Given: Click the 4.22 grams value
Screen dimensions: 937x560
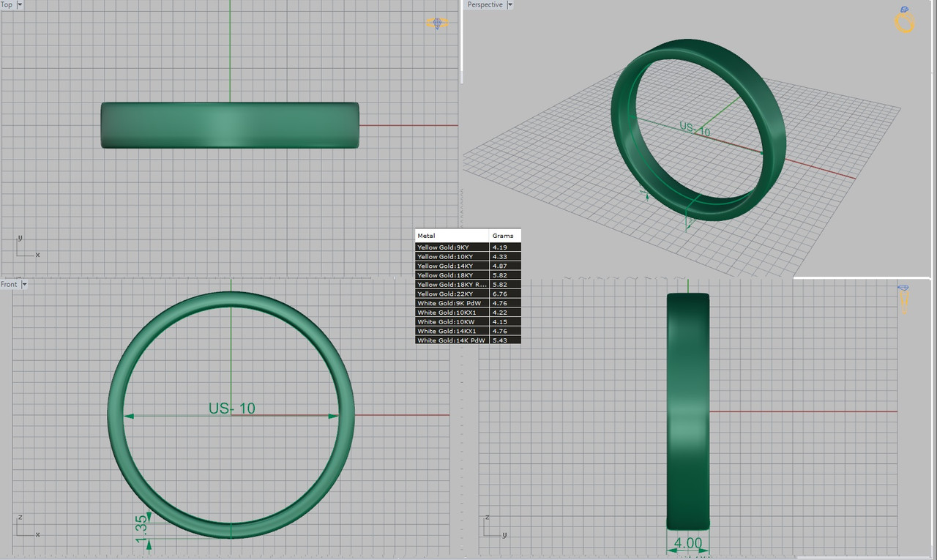Looking at the screenshot, I should 499,313.
